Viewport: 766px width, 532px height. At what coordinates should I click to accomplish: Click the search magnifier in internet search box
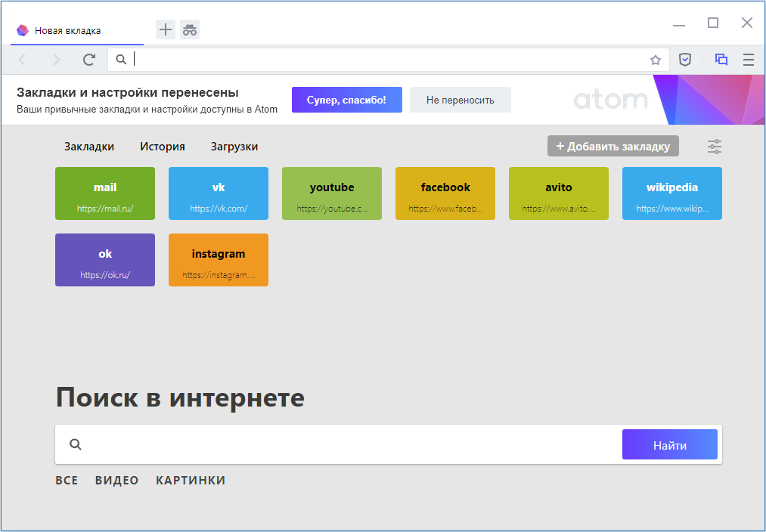75,444
